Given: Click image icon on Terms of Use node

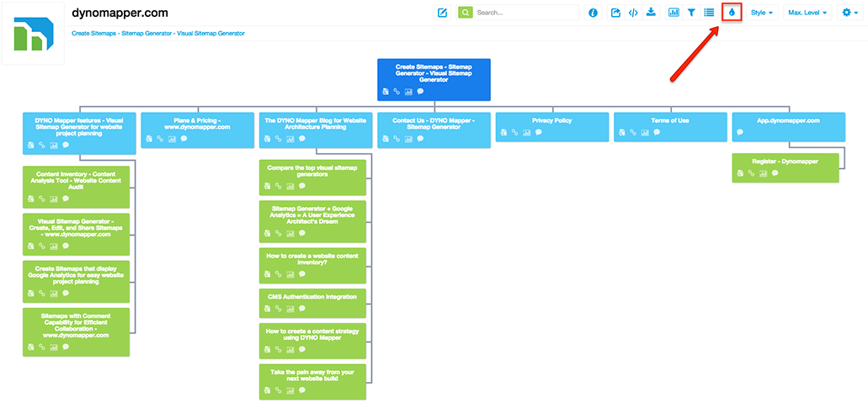Looking at the screenshot, I should 645,132.
